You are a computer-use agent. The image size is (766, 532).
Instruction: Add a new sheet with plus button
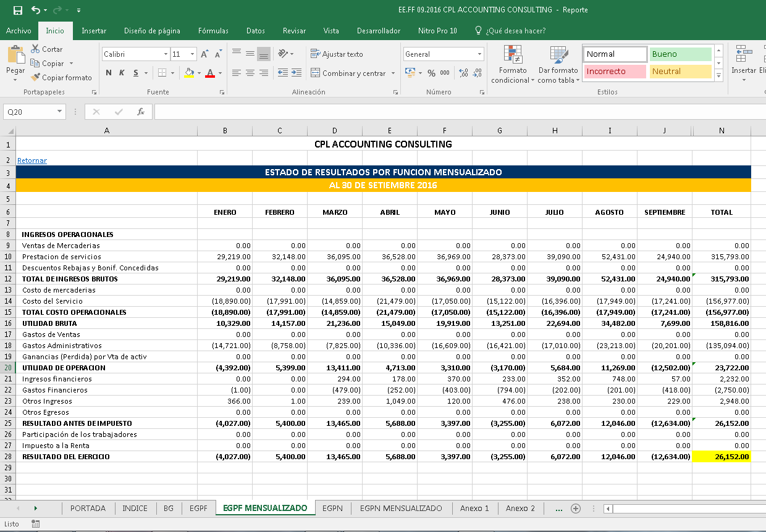[x=576, y=509]
